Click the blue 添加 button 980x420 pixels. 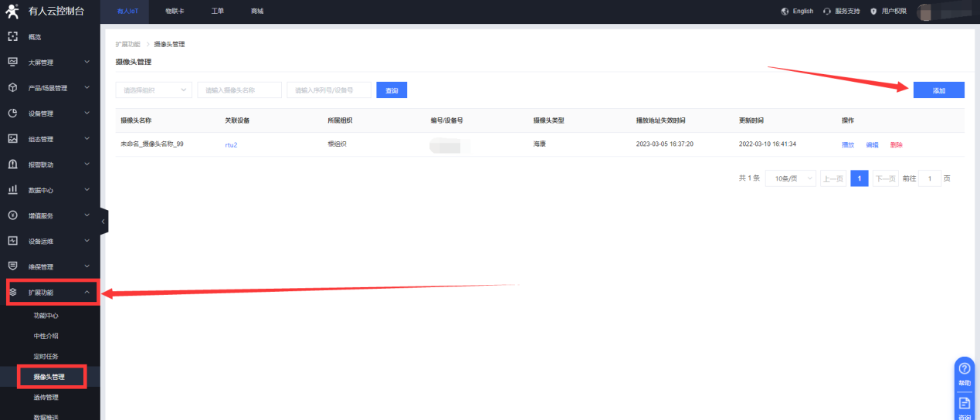[938, 90]
